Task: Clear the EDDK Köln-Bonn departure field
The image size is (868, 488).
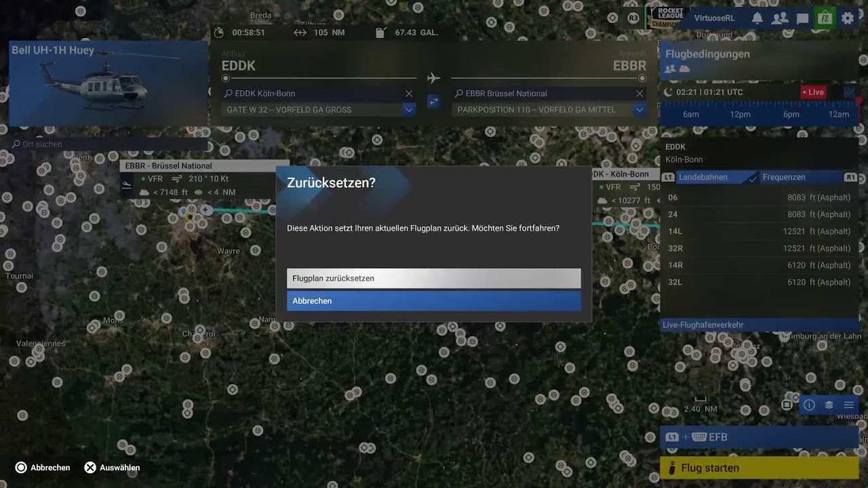Action: 409,94
